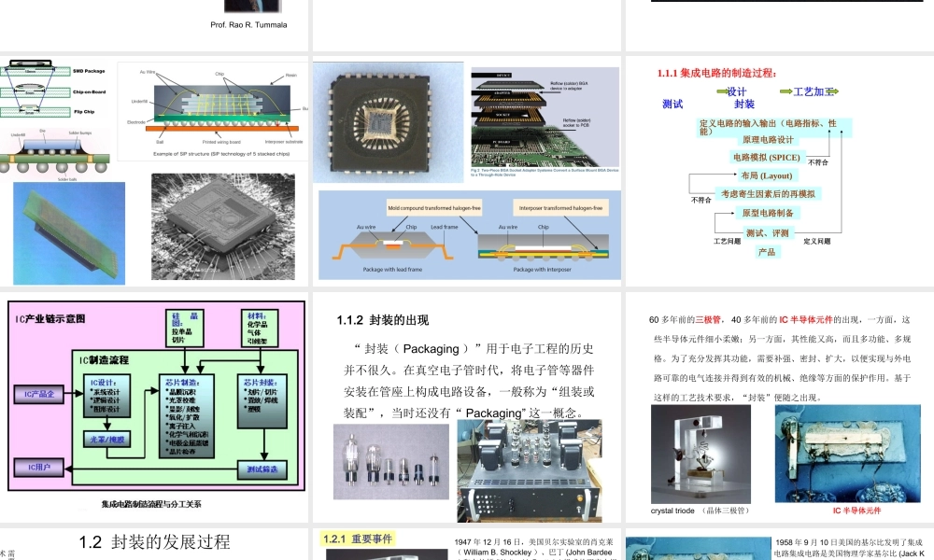
Task: Select the 产品 box at flowchart bottom
Action: click(x=768, y=251)
